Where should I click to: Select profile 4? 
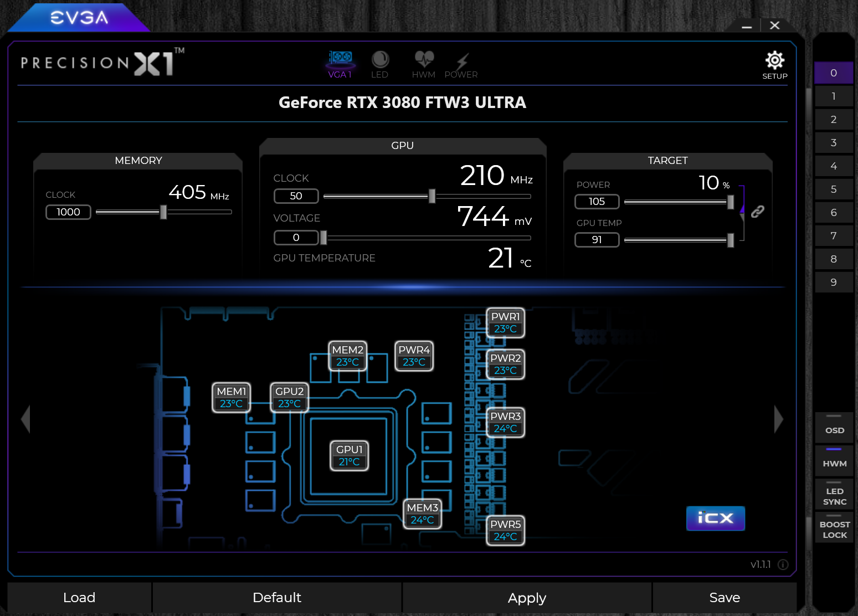point(834,166)
